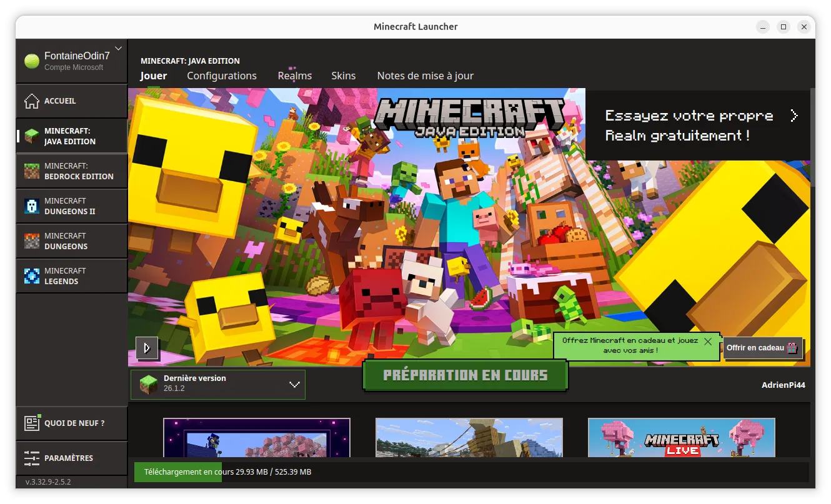Open the cherry blossom night news thumbnail
The height and width of the screenshot is (504, 831).
[257, 437]
